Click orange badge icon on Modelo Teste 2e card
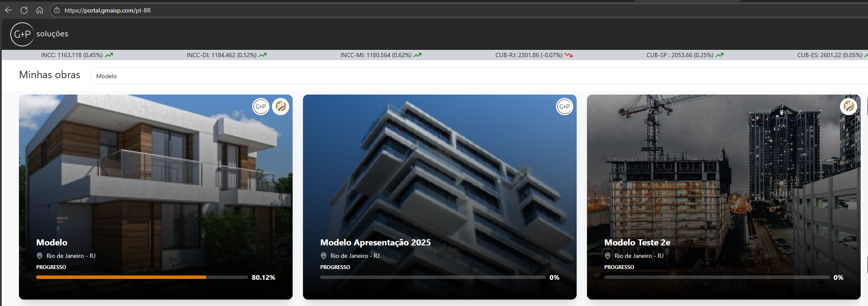This screenshot has width=868, height=306. 848,107
